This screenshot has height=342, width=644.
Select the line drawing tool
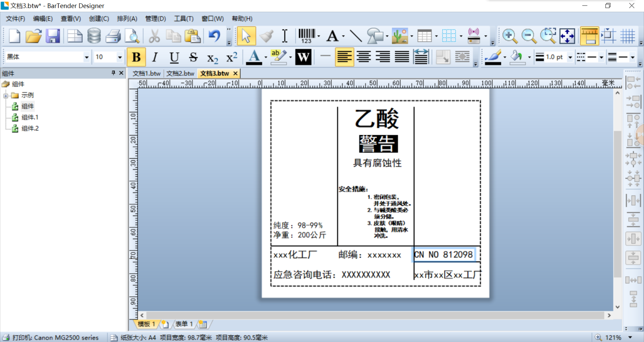pos(356,36)
